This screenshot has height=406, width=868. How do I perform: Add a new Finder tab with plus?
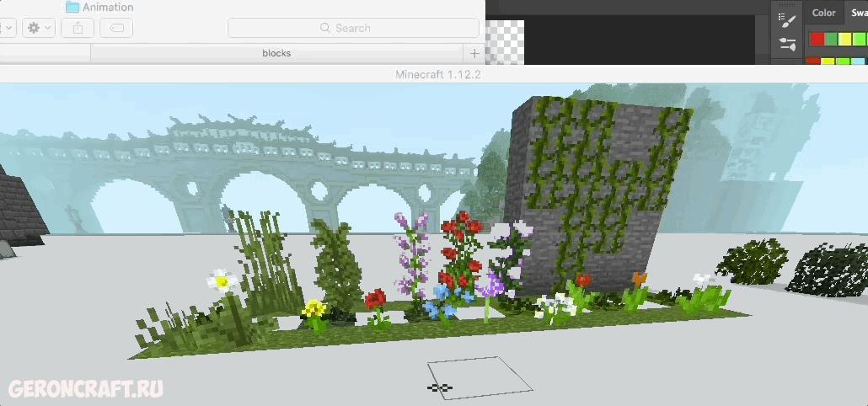click(474, 53)
